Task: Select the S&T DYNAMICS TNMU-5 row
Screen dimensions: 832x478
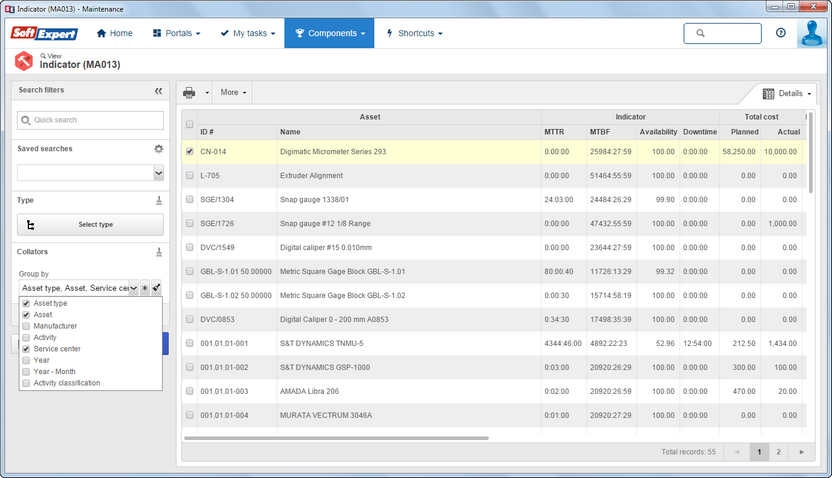Action: pyautogui.click(x=494, y=343)
